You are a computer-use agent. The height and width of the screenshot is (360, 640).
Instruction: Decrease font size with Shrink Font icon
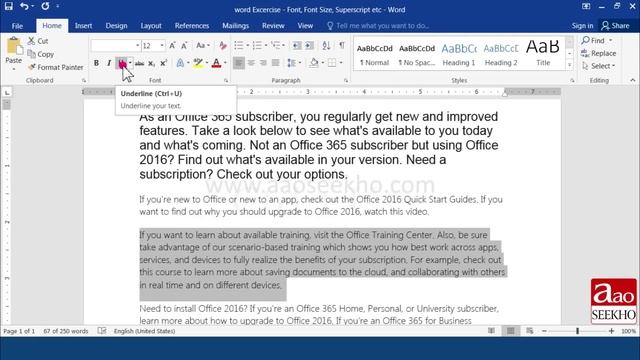pyautogui.click(x=184, y=45)
